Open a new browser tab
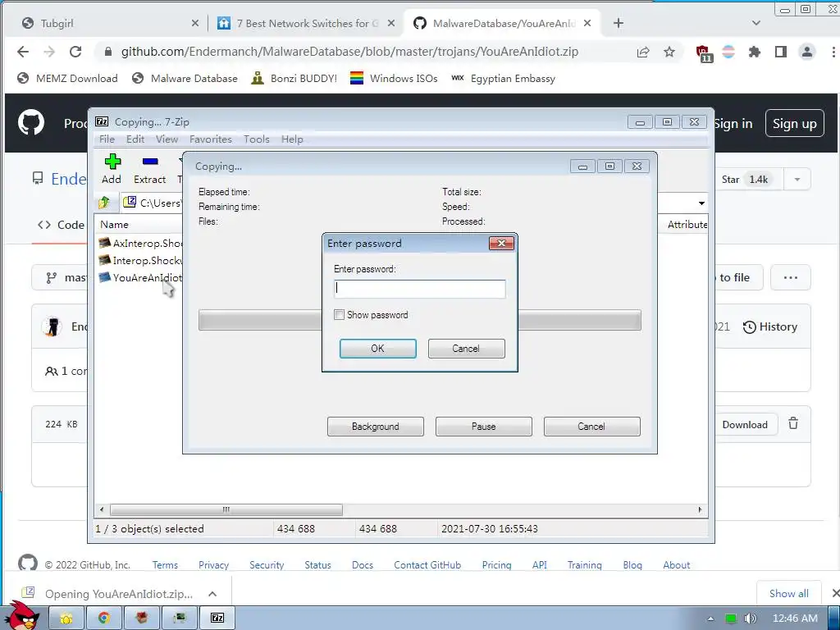This screenshot has height=630, width=840. click(619, 23)
